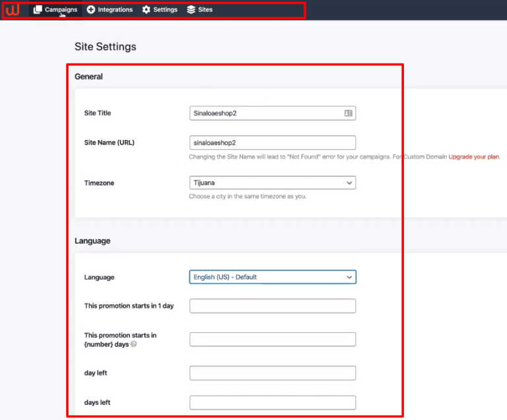Click the Campaigns stacked pages icon
The height and width of the screenshot is (420, 507).
click(38, 10)
